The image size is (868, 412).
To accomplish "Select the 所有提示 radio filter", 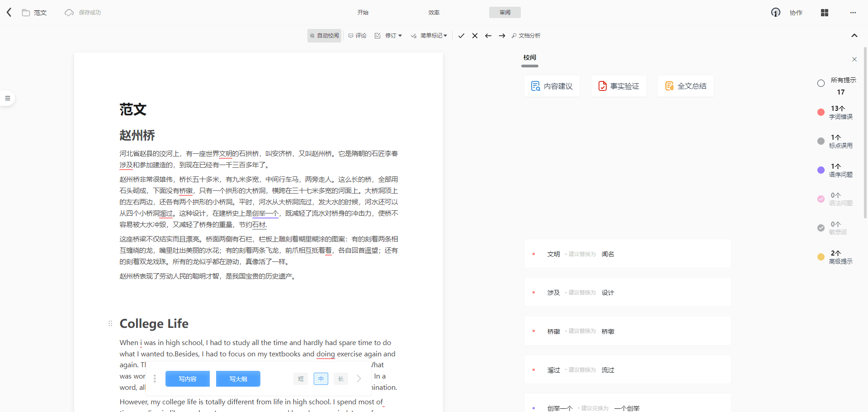I will [x=821, y=83].
